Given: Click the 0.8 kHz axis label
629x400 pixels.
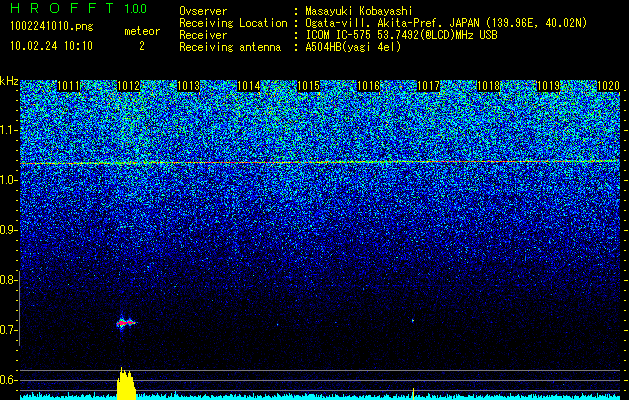Looking at the screenshot, I should click(7, 280).
